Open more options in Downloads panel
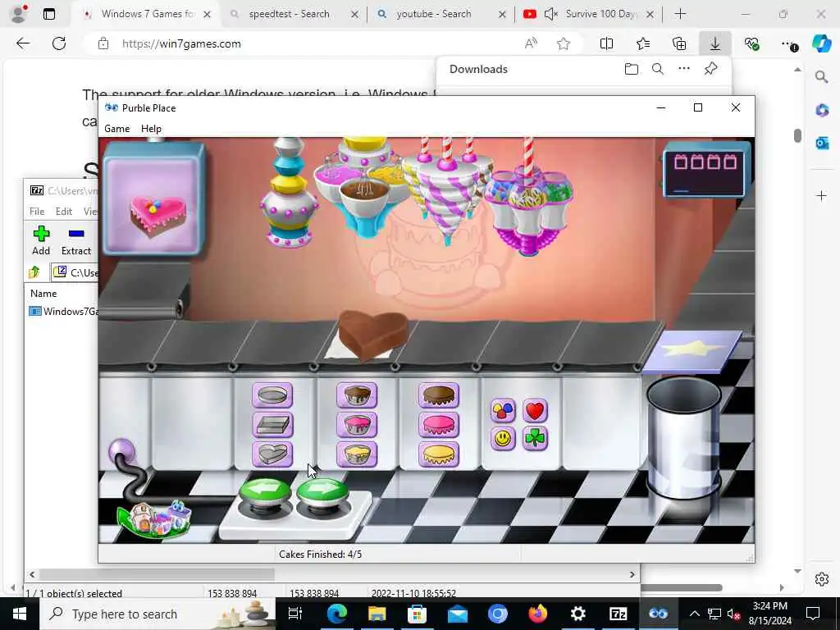840x630 pixels. [x=684, y=69]
